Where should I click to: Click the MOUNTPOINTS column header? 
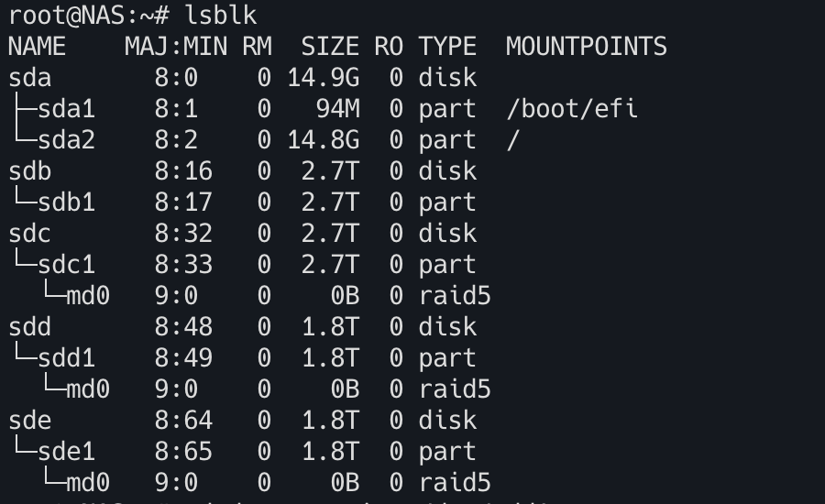click(x=586, y=47)
